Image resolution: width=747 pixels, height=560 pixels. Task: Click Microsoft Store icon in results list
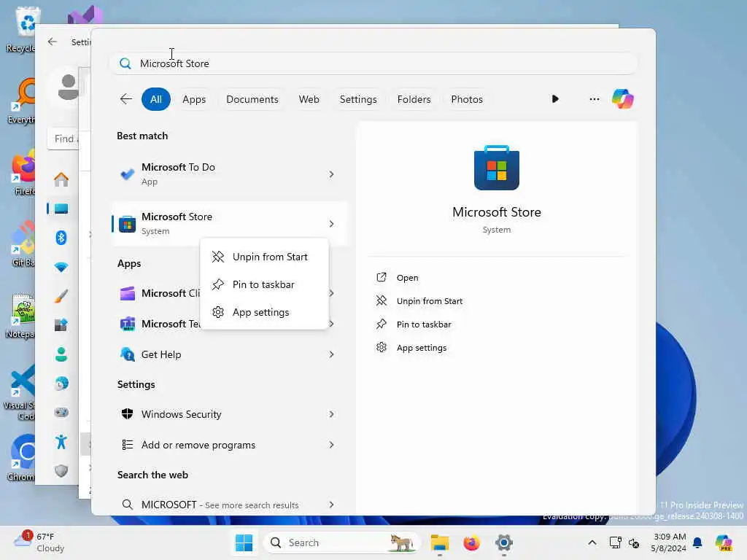point(127,224)
